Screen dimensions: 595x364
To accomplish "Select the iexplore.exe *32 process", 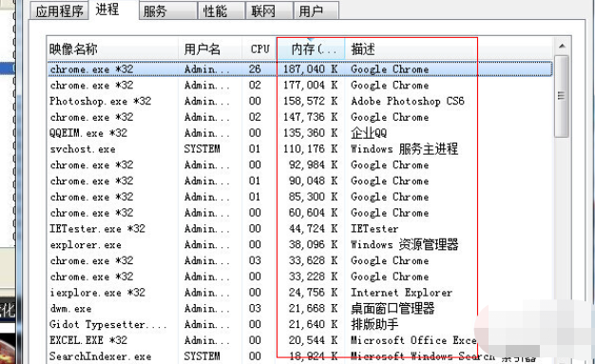I will [299, 293].
